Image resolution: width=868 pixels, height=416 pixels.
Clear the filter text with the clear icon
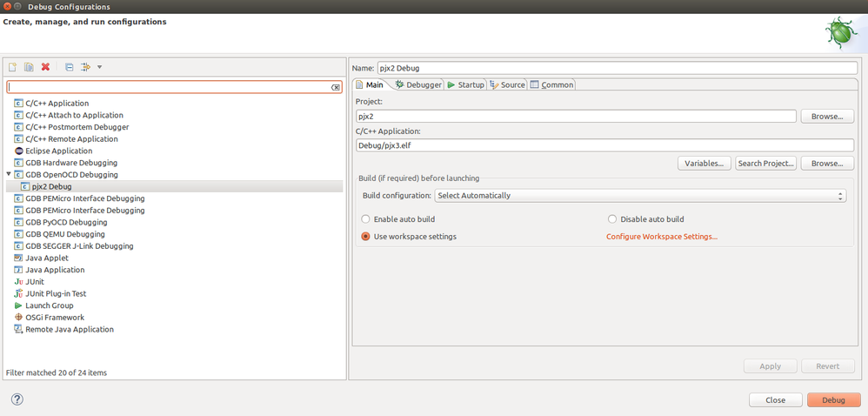pyautogui.click(x=336, y=88)
